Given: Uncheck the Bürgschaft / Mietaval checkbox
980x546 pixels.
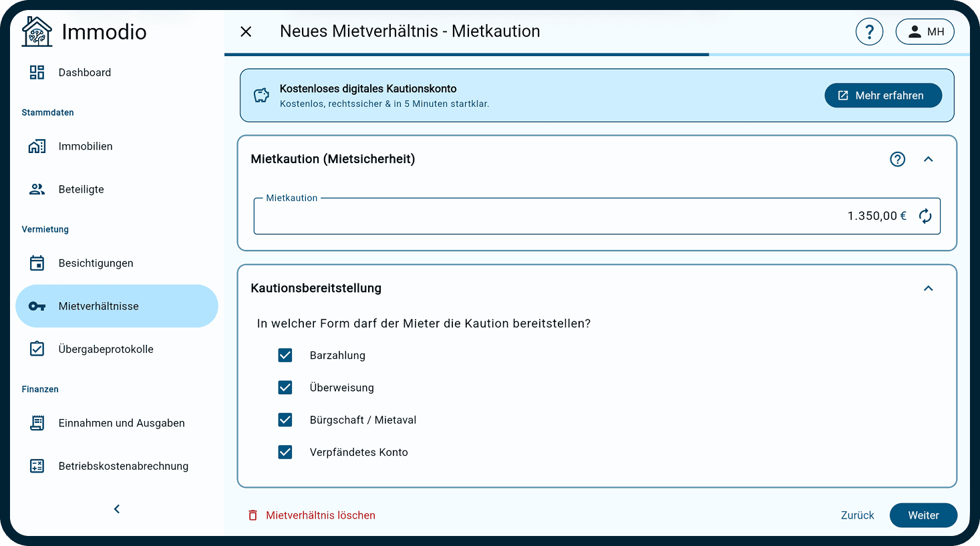Looking at the screenshot, I should 285,420.
